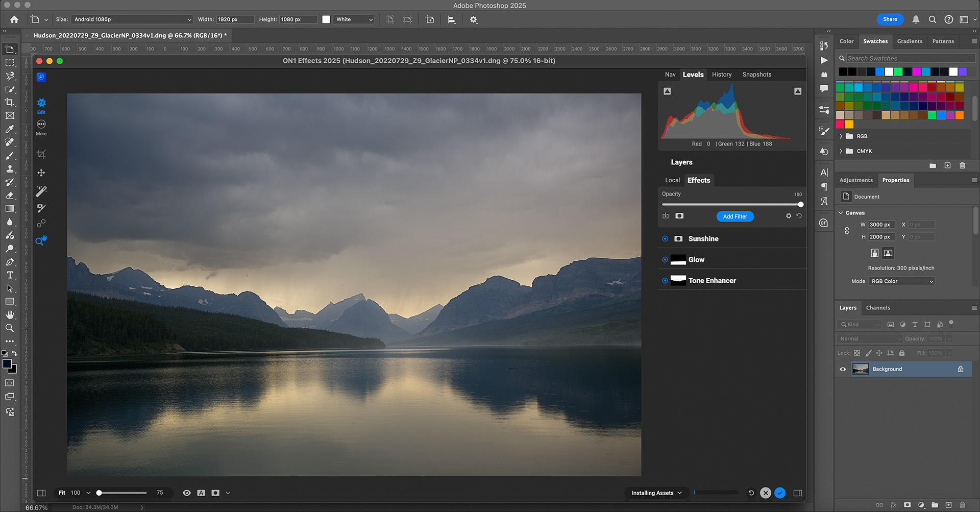Select the Eyedropper tool in the toolbar
Image resolution: width=980 pixels, height=512 pixels.
click(x=10, y=129)
